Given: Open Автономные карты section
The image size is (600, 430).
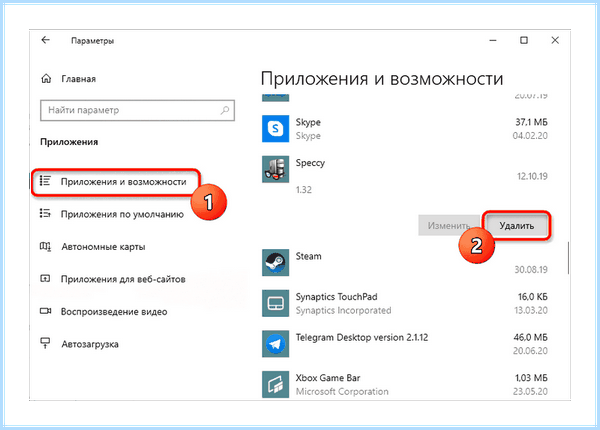Looking at the screenshot, I should [103, 247].
